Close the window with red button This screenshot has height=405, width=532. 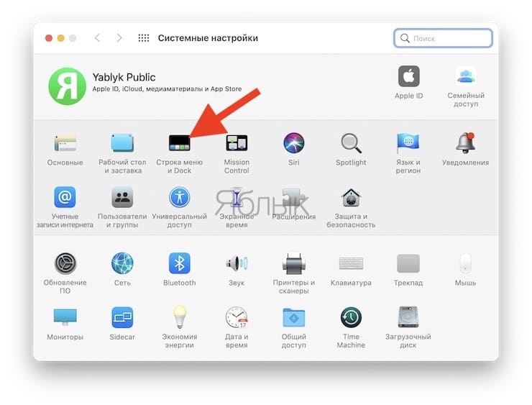tap(49, 38)
